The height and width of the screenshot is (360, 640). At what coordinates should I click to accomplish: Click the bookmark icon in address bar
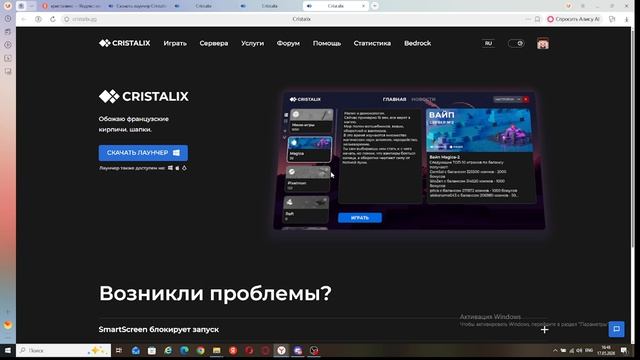coord(538,19)
